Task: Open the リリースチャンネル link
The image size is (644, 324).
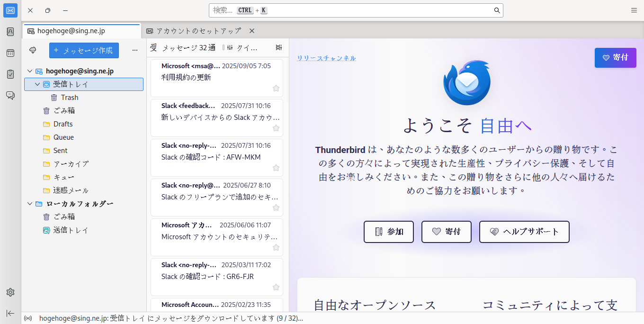Action: [326, 58]
